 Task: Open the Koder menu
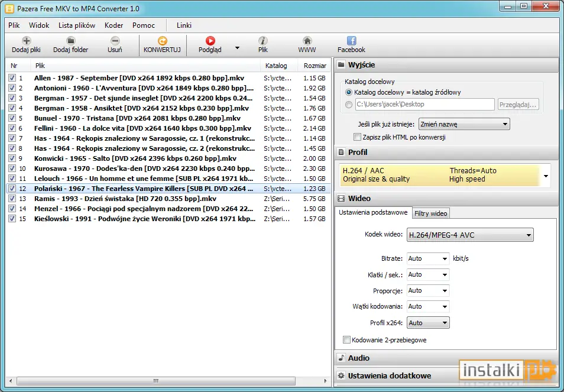pos(114,25)
